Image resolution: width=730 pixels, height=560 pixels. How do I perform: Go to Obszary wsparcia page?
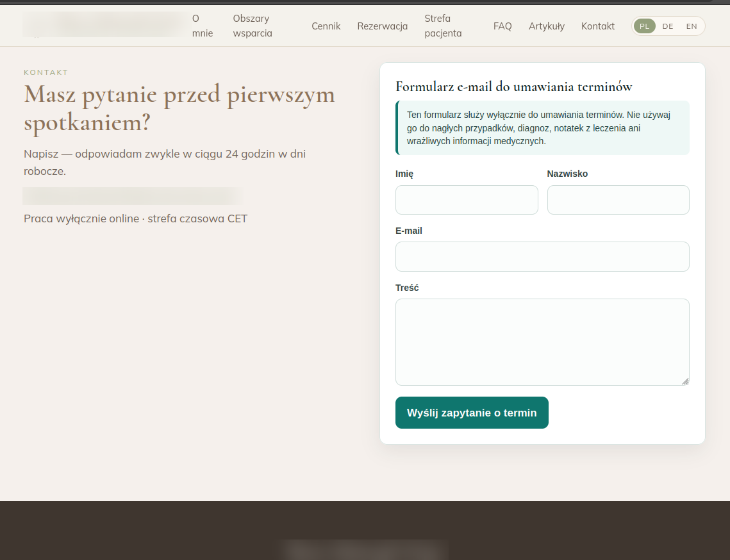[x=253, y=26]
